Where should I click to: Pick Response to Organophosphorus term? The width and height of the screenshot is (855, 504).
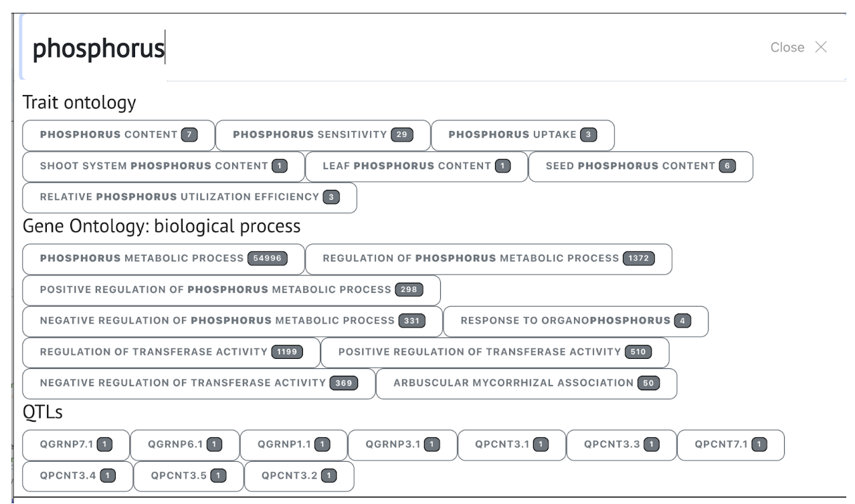(x=575, y=321)
